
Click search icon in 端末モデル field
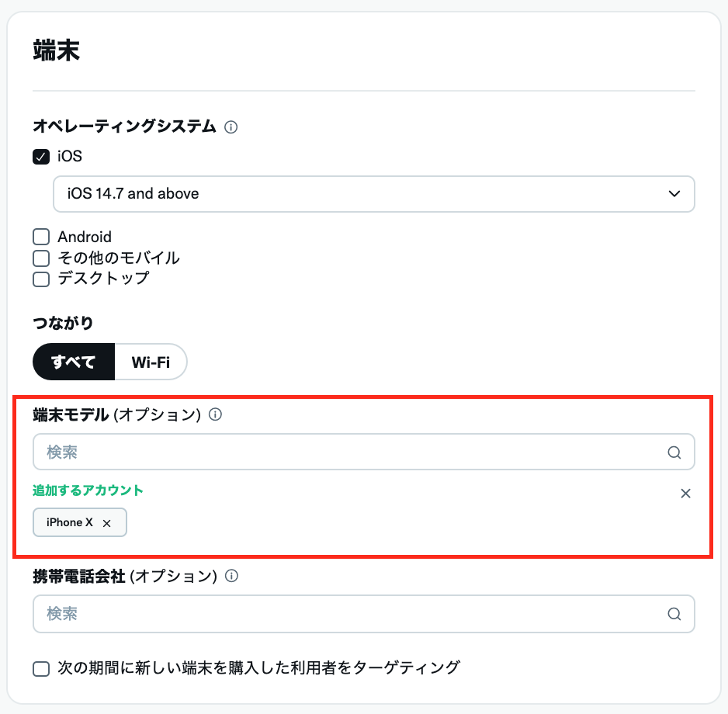pos(674,452)
